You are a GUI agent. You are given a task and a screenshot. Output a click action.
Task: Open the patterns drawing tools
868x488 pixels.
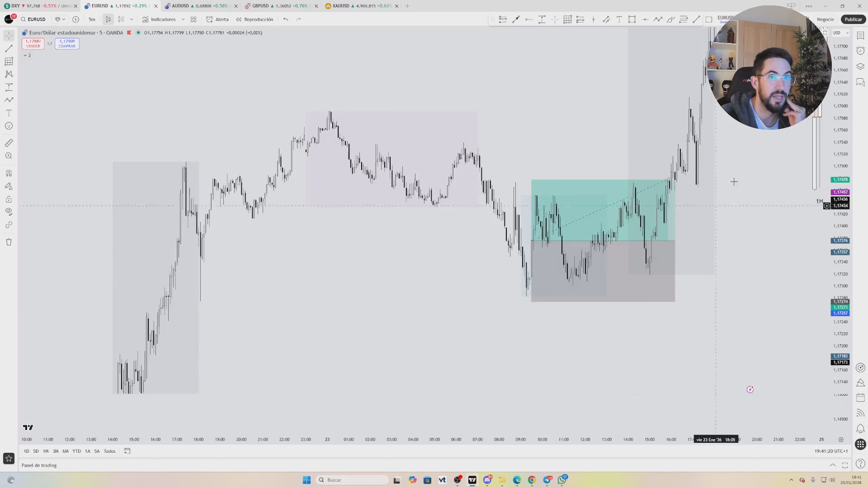(9, 74)
